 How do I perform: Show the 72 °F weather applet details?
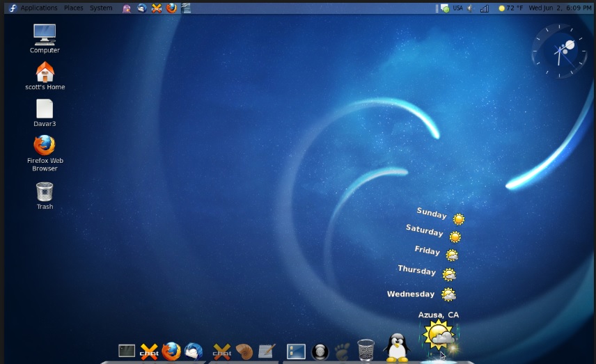tap(510, 8)
